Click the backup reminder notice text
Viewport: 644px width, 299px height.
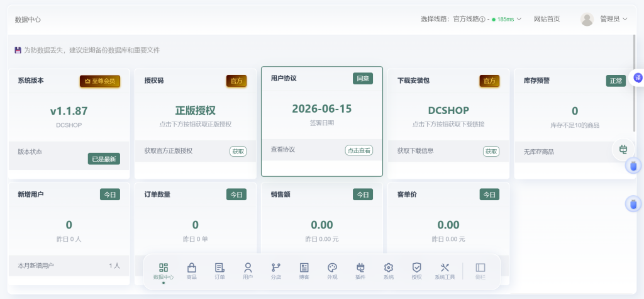click(92, 50)
